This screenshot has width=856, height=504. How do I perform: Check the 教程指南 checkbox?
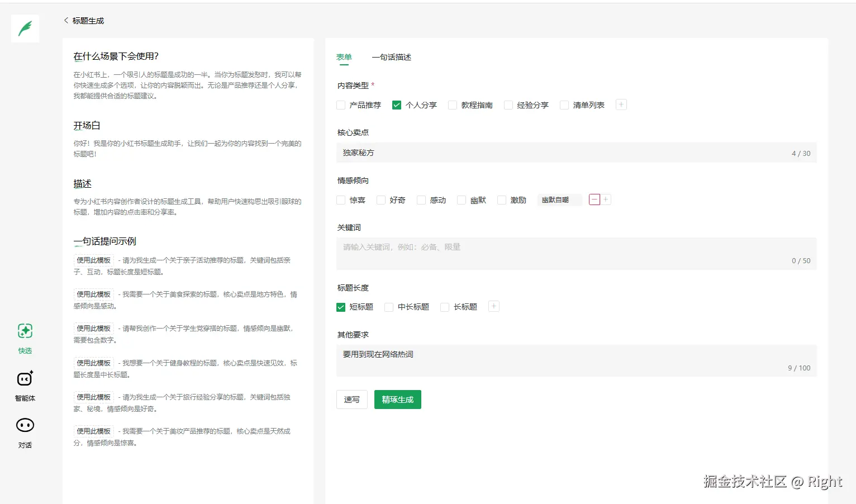(453, 105)
